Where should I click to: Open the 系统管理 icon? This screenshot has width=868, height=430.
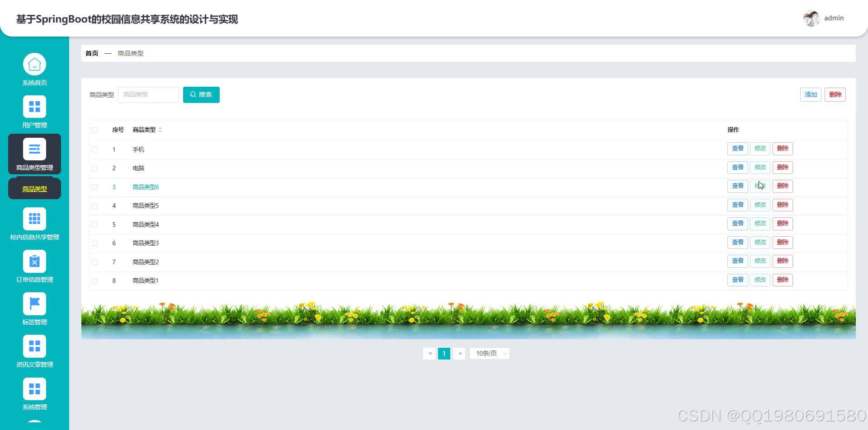click(34, 389)
